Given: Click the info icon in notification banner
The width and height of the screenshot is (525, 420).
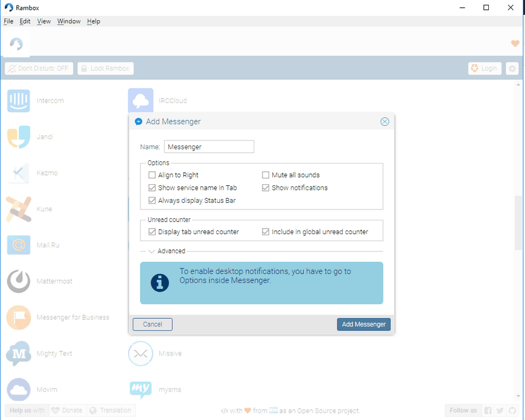Looking at the screenshot, I should pos(160,283).
